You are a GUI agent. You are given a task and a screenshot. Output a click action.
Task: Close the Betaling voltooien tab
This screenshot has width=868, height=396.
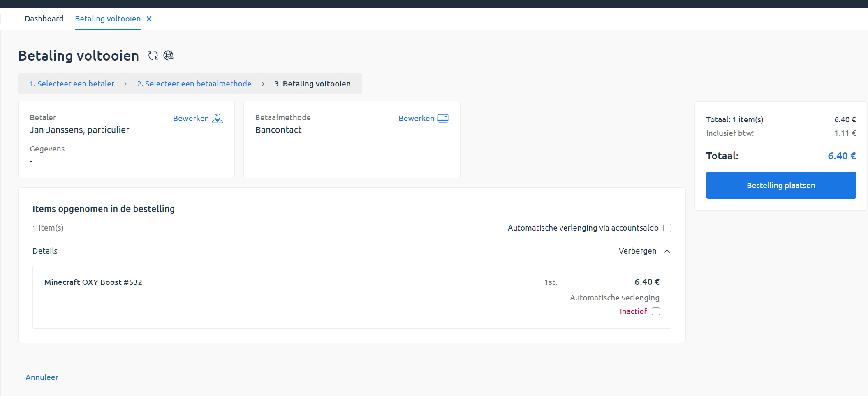pos(149,19)
